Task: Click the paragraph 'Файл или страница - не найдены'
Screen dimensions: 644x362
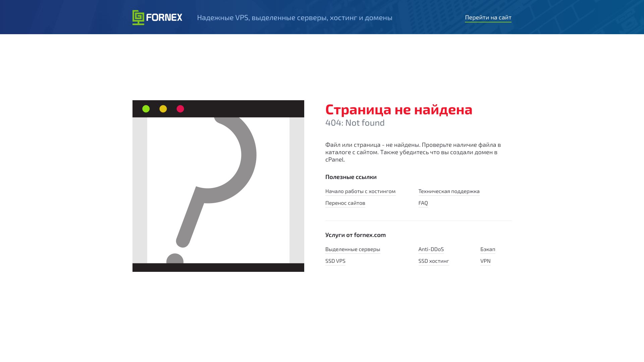Action: point(413,152)
